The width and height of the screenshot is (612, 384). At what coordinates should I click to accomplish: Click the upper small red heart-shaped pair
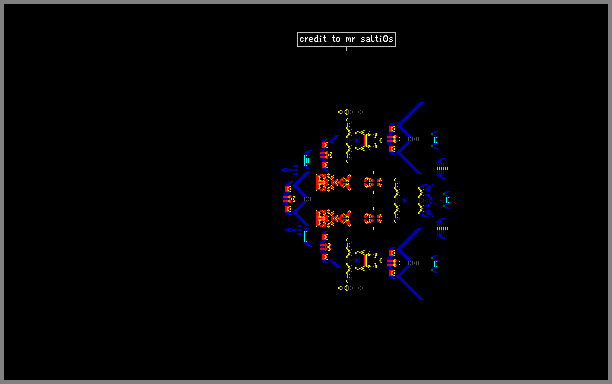tap(373, 182)
